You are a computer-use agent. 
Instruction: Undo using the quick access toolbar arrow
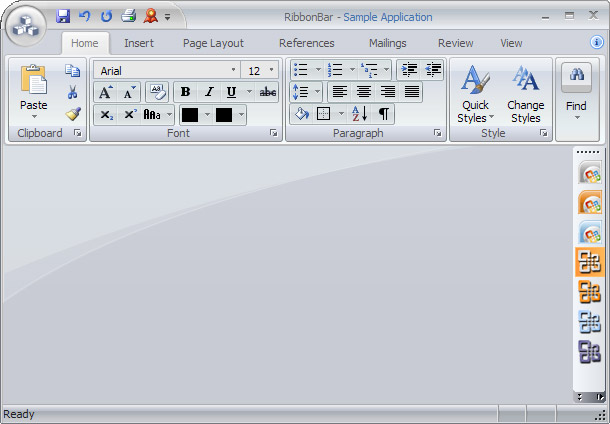click(x=84, y=16)
